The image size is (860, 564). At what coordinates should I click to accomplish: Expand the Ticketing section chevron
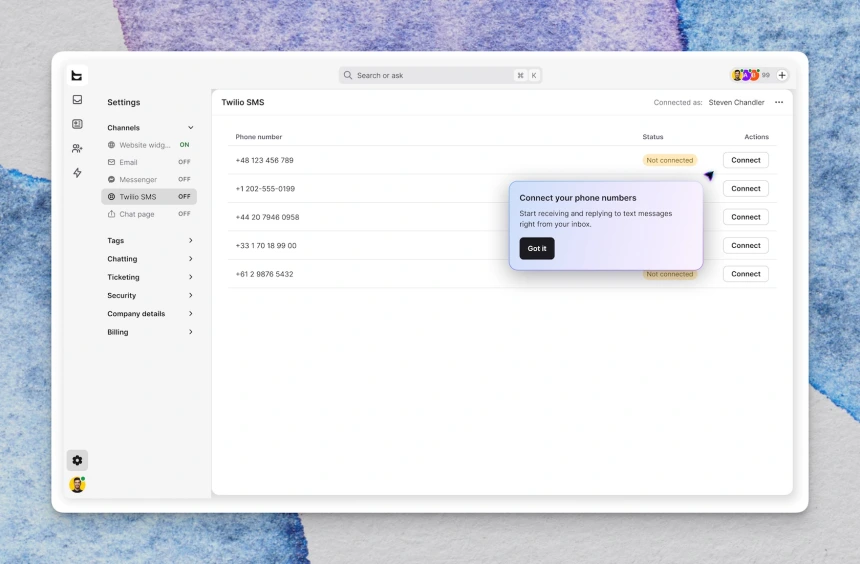pyautogui.click(x=191, y=277)
